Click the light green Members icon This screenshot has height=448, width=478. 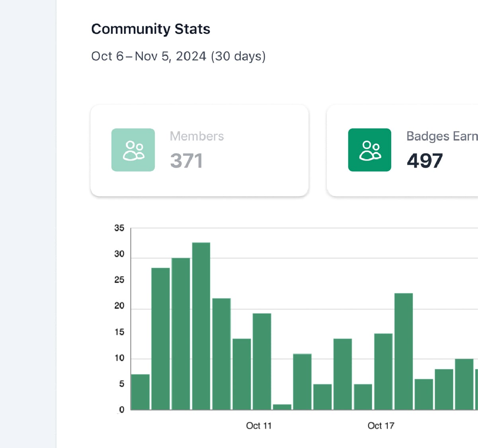click(133, 150)
